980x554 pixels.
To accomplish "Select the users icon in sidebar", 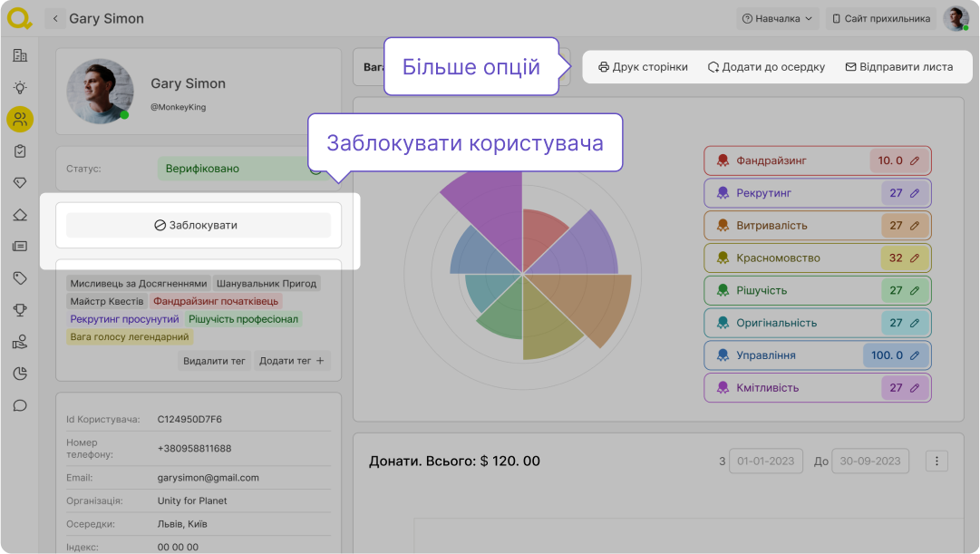I will tap(20, 119).
